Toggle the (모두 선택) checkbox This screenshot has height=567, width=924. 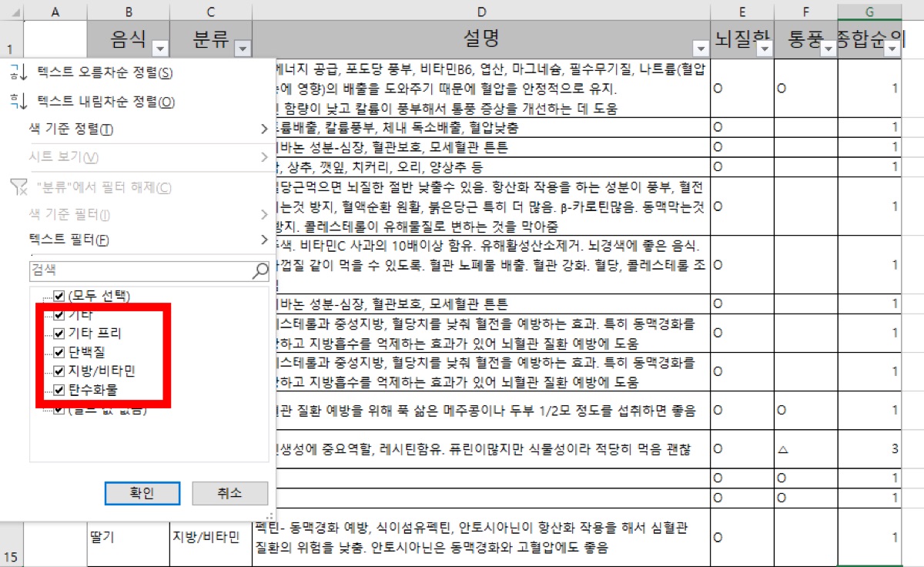[x=59, y=296]
